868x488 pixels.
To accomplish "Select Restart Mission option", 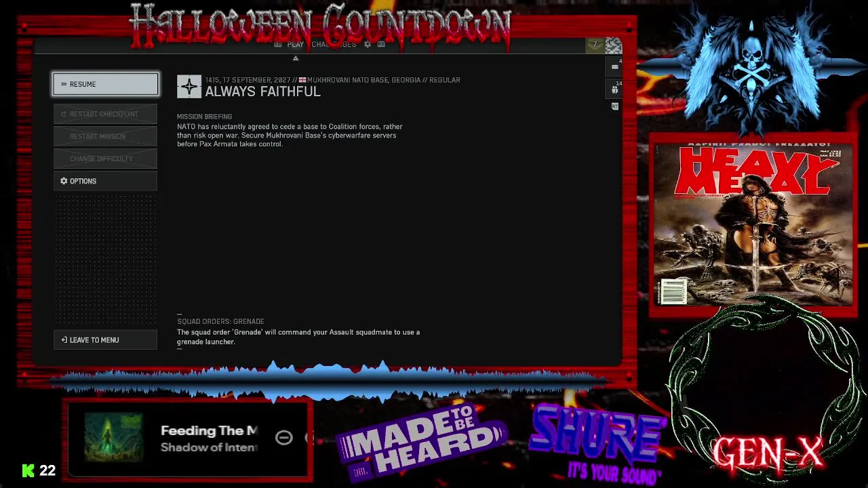I will (105, 136).
